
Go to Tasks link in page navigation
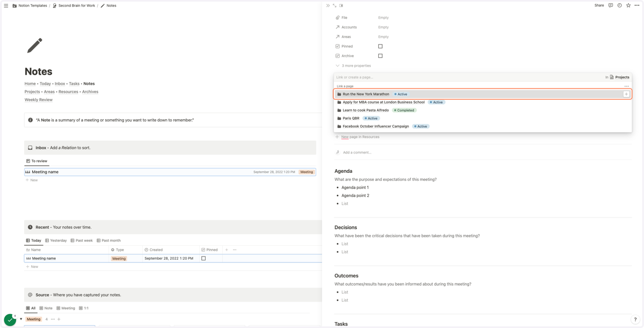(74, 84)
